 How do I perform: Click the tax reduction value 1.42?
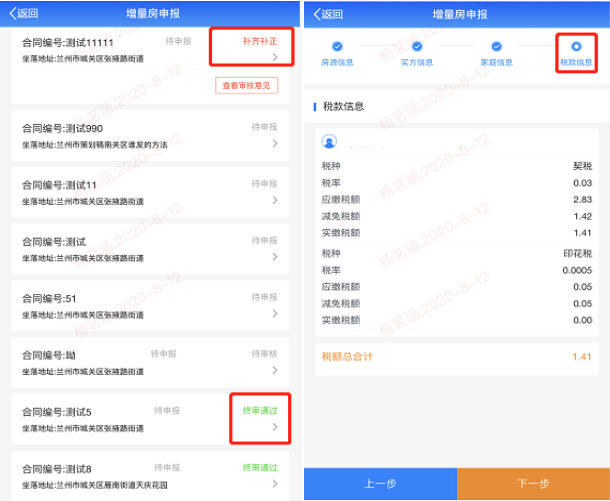click(x=583, y=216)
